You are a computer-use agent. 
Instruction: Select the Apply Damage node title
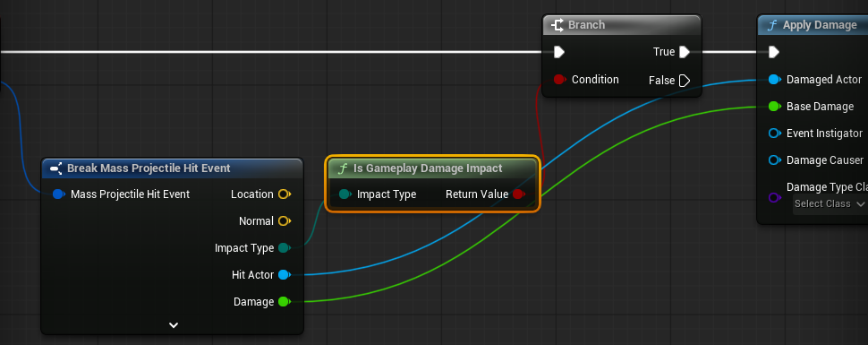coord(820,25)
